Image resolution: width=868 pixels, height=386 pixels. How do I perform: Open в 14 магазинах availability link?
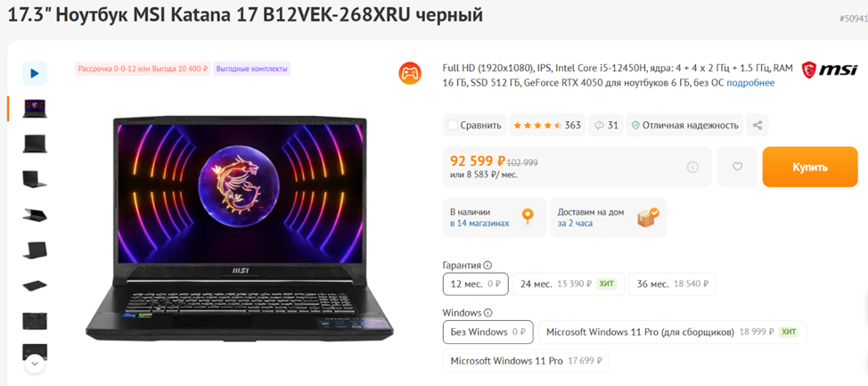(479, 223)
